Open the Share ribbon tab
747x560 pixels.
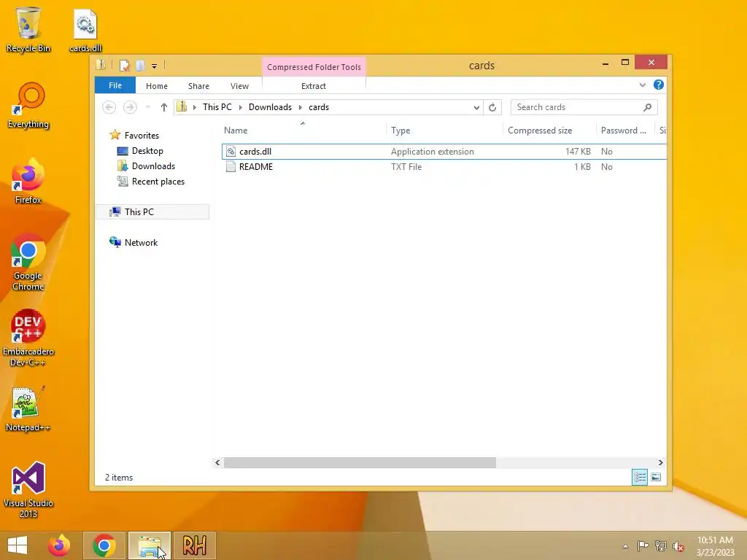198,86
